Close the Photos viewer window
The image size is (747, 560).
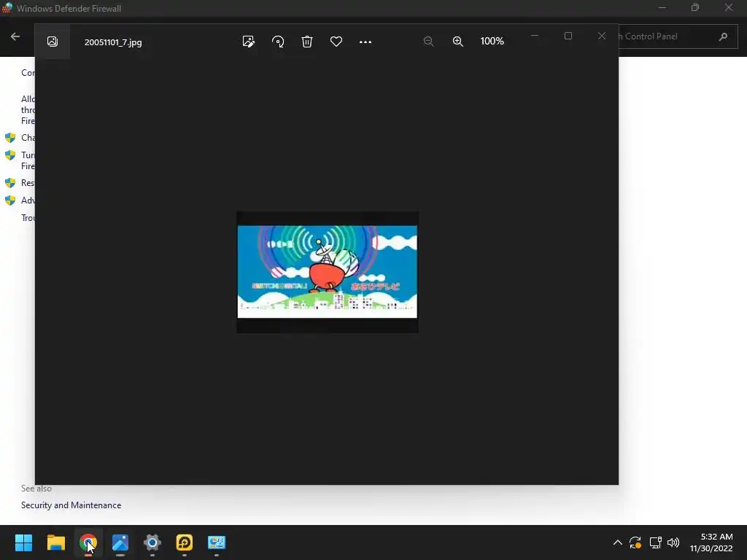[x=602, y=36]
